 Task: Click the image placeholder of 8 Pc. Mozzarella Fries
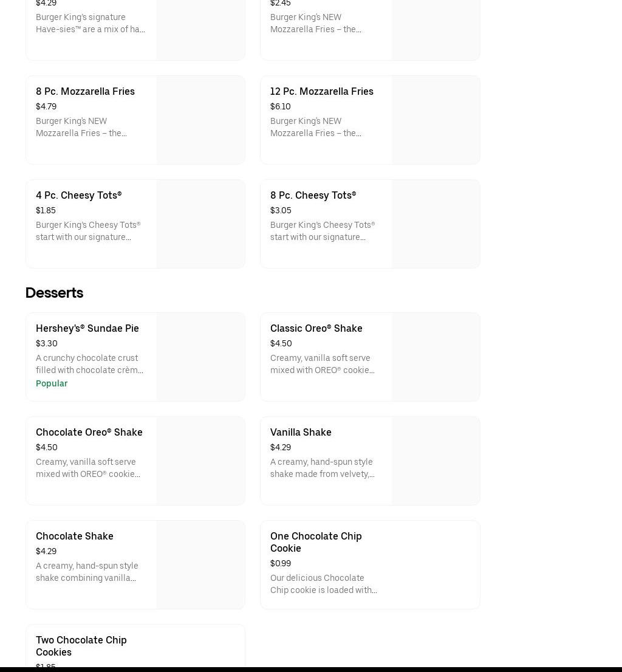pyautogui.click(x=201, y=120)
